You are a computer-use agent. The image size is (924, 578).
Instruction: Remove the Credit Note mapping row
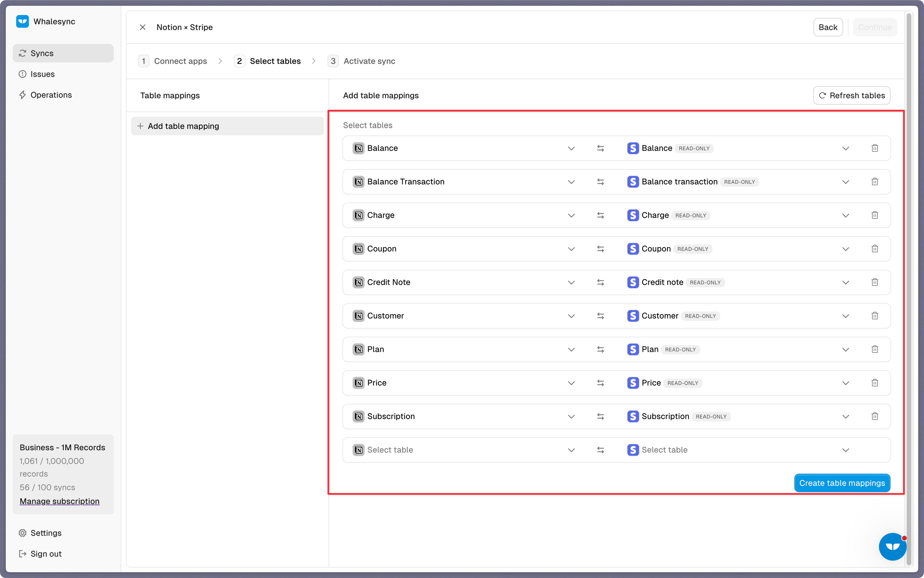point(875,282)
